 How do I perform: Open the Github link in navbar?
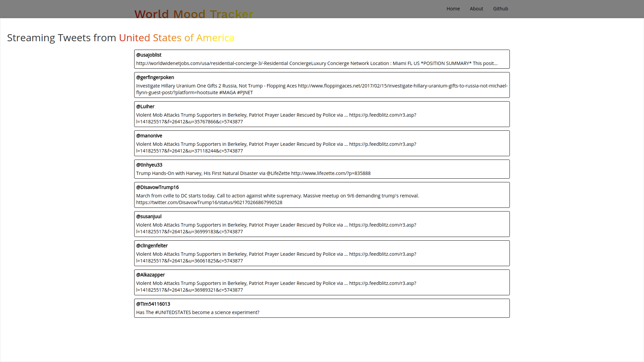[500, 9]
